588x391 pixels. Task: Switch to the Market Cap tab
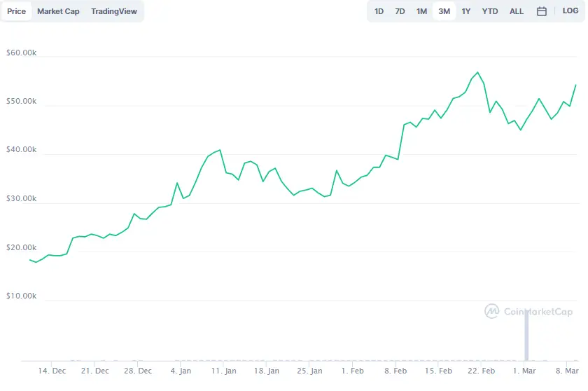click(58, 11)
